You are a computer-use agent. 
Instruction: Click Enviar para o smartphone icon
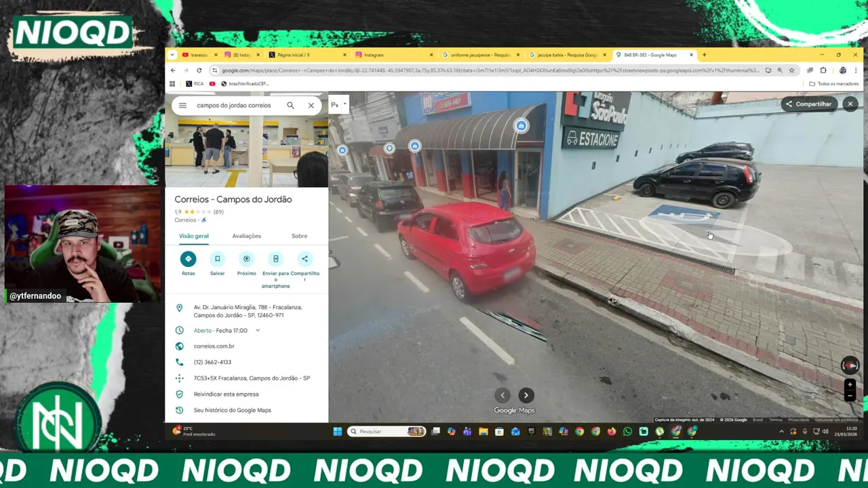(275, 259)
